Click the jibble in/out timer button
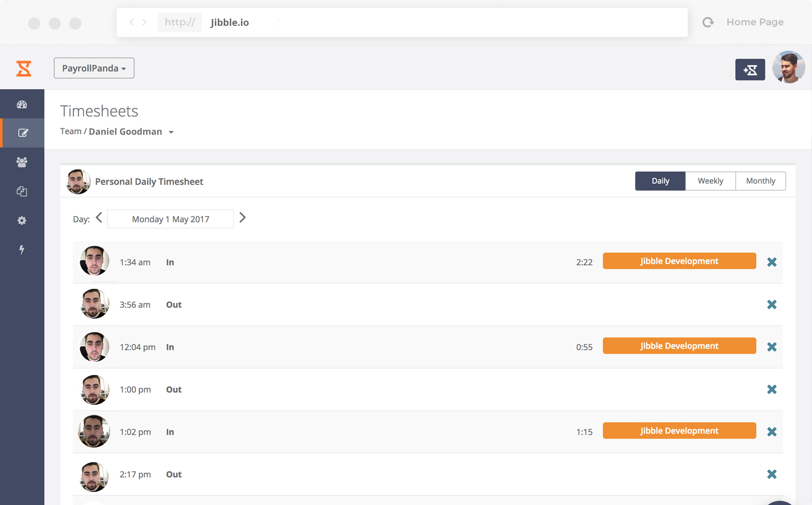The height and width of the screenshot is (505, 812). pyautogui.click(x=750, y=70)
